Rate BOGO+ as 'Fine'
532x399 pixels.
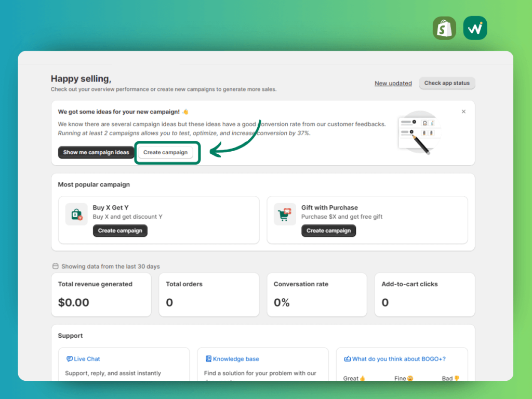pyautogui.click(x=403, y=378)
